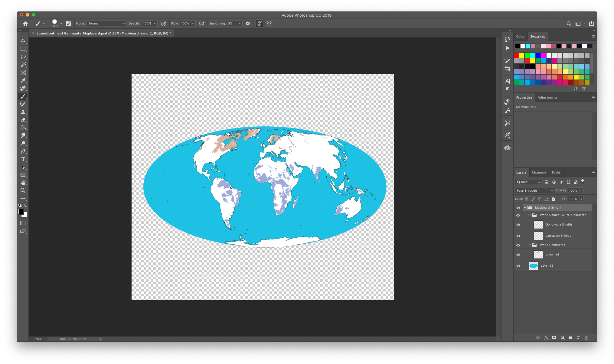Image resolution: width=614 pixels, height=364 pixels.
Task: Hide the Layer 38 layer
Action: point(518,266)
